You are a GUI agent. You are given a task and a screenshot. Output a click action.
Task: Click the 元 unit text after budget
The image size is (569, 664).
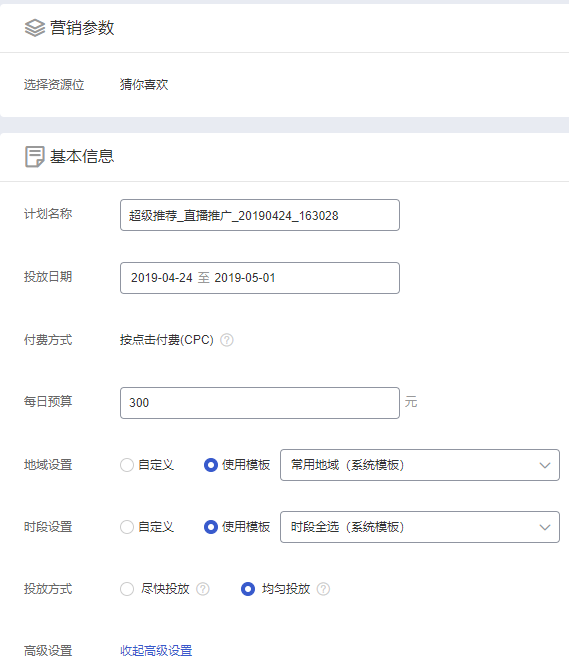coord(411,402)
